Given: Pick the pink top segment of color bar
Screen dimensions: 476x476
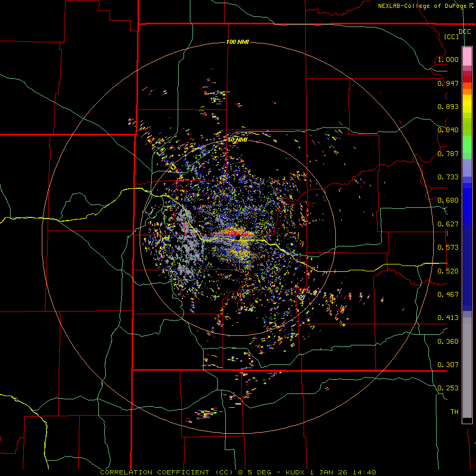Looking at the screenshot, I should pos(467,57).
